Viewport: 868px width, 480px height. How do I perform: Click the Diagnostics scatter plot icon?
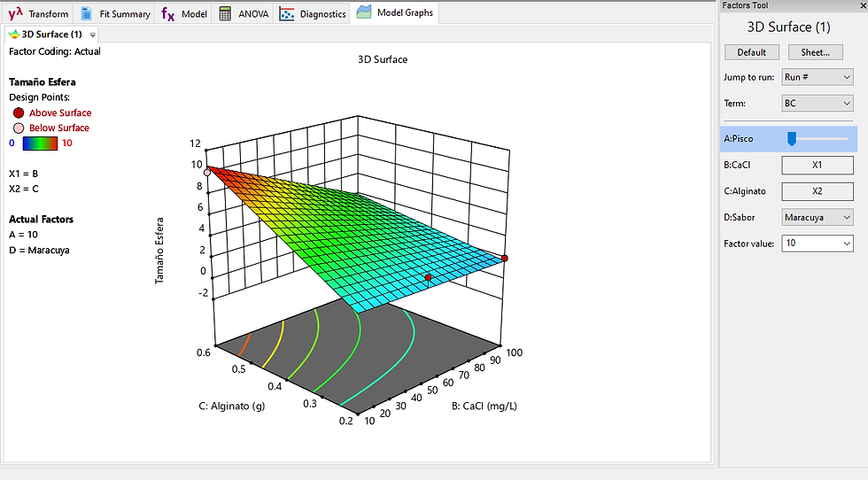tap(287, 13)
